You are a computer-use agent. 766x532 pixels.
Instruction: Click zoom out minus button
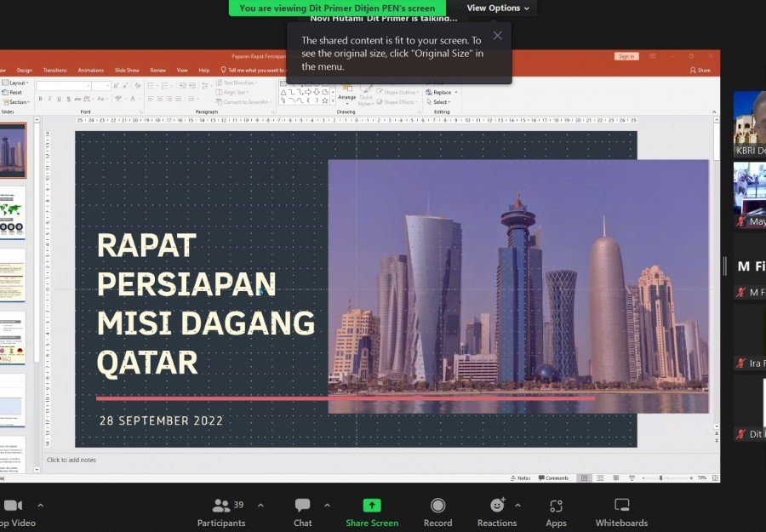click(643, 478)
